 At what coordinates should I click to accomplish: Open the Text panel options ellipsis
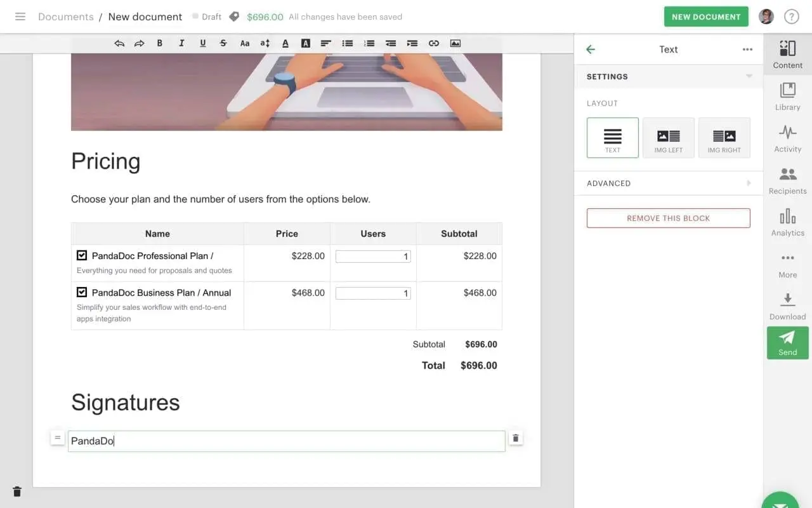pyautogui.click(x=747, y=50)
